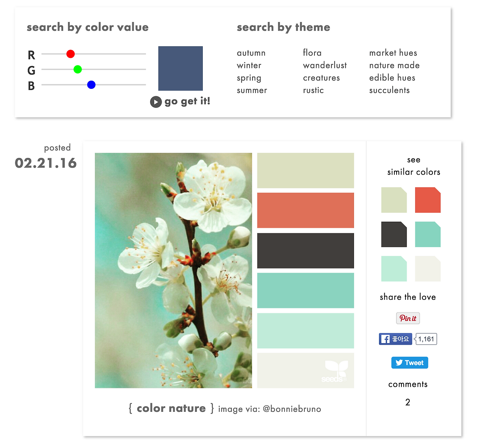Select the dark charcoal similar color swatch
This screenshot has height=448, width=478.
tap(394, 234)
